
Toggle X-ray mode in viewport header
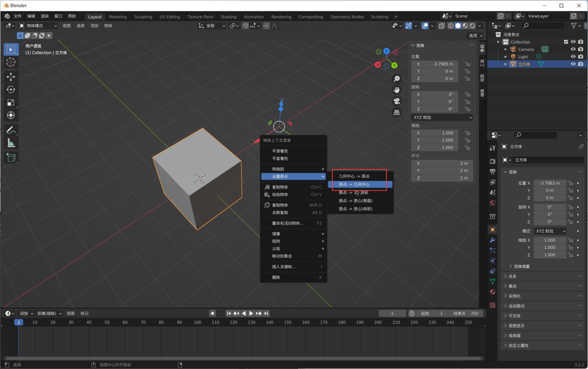click(441, 26)
